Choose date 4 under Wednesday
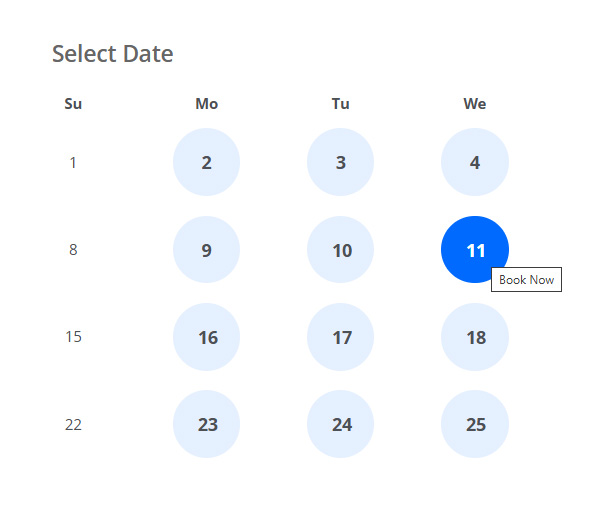 point(475,162)
